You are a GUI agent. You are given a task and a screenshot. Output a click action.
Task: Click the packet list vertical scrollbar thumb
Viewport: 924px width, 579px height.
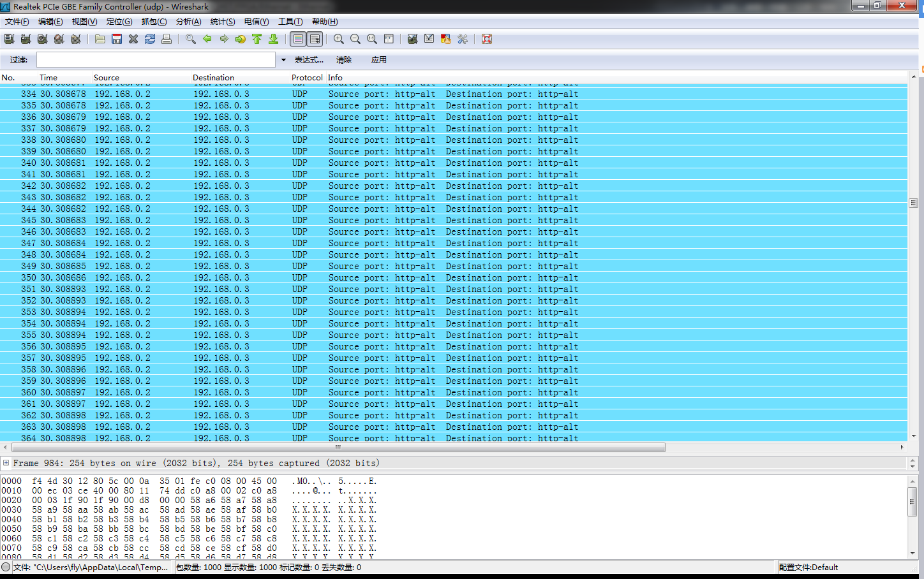pos(913,203)
